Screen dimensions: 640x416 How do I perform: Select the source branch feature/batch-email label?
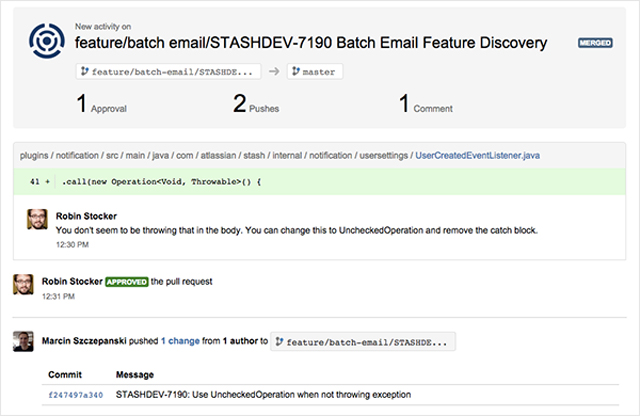(169, 71)
